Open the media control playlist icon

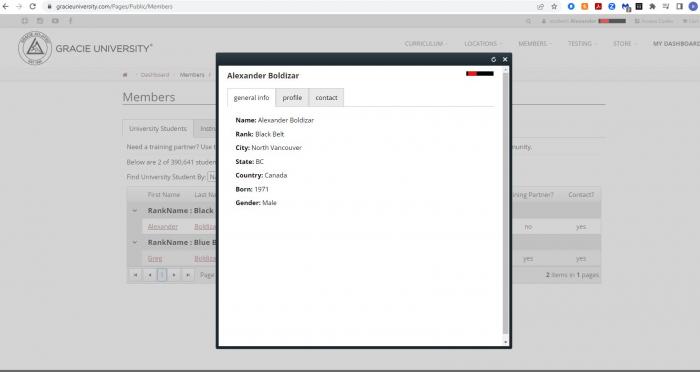coord(666,7)
